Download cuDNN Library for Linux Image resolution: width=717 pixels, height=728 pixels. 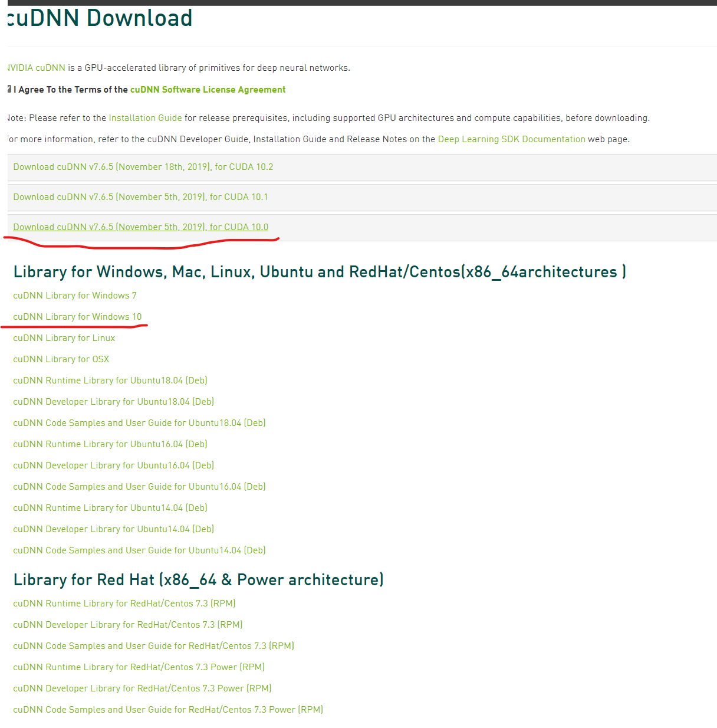click(x=64, y=338)
